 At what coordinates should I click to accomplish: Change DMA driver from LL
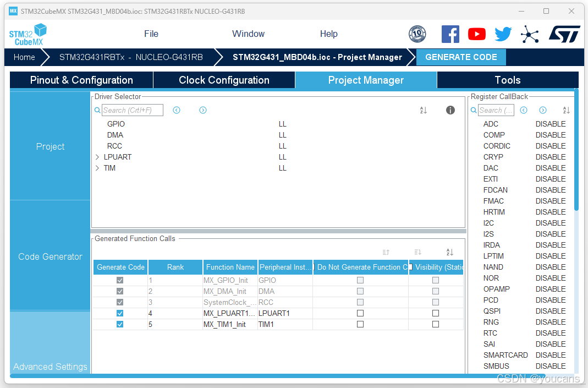(x=282, y=135)
